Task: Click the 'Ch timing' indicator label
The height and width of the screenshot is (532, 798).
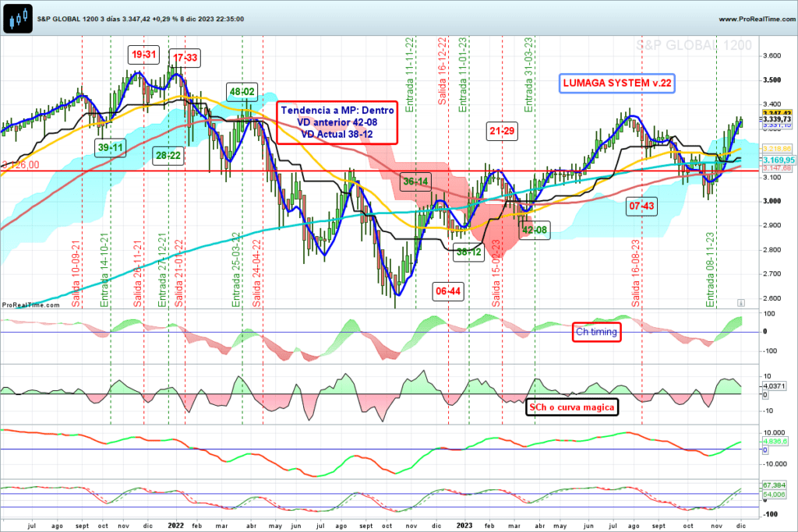Action: (x=596, y=332)
